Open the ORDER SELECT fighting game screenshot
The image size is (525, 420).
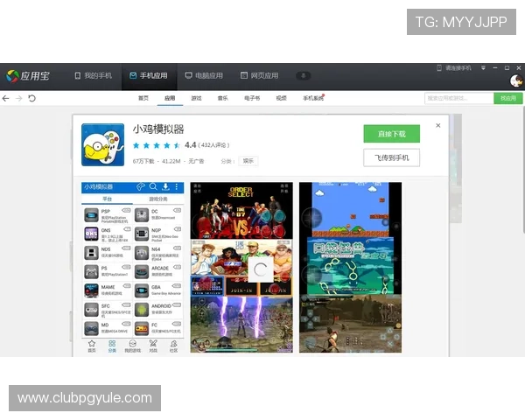coord(241,268)
